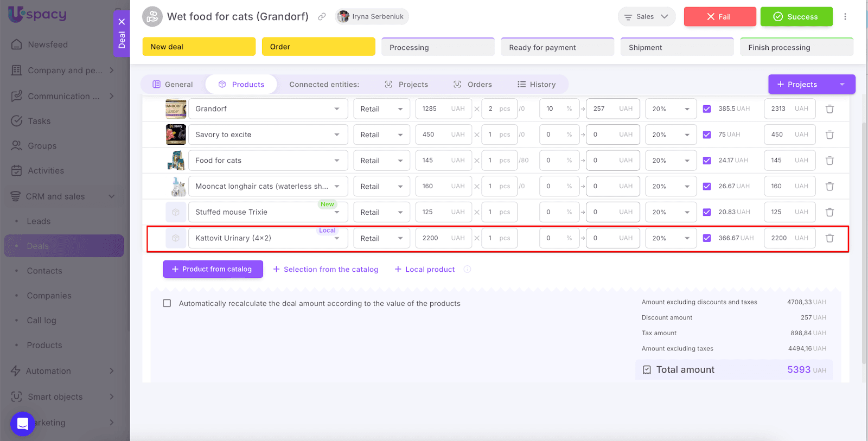Mark the deal as Success
Image resolution: width=868 pixels, height=441 pixels.
point(796,17)
